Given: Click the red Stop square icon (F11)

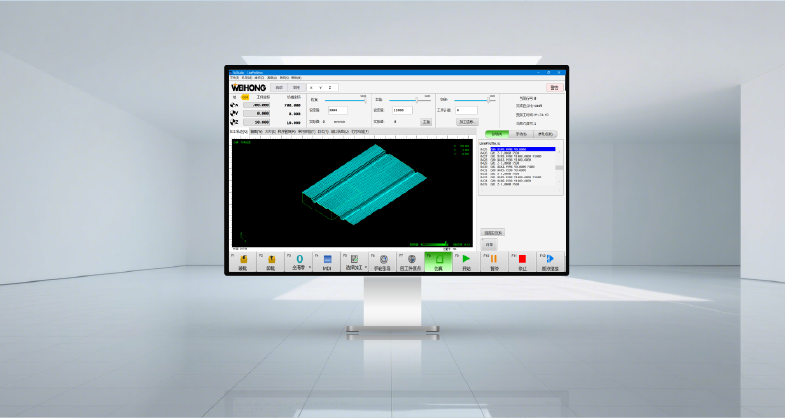Looking at the screenshot, I should tap(522, 259).
